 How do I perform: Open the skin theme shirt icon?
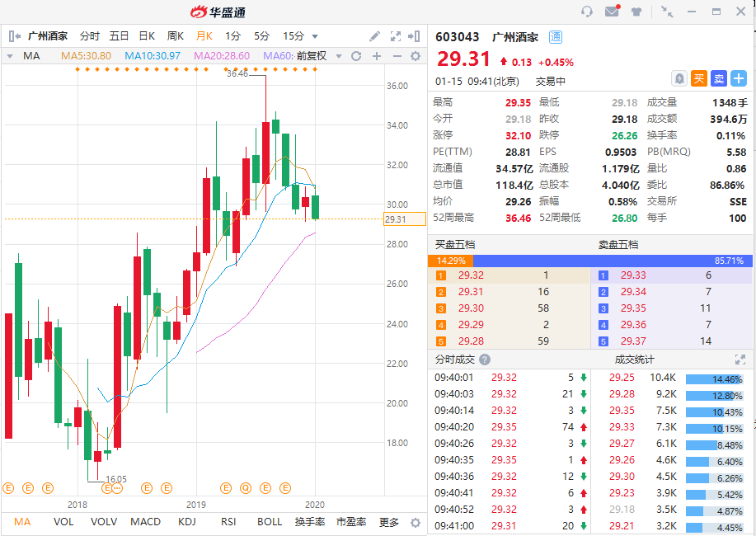point(636,11)
